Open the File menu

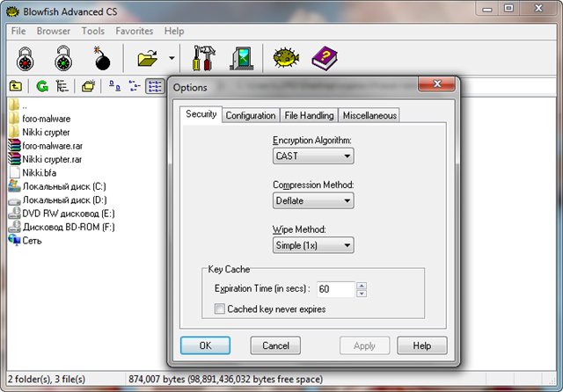(18, 32)
